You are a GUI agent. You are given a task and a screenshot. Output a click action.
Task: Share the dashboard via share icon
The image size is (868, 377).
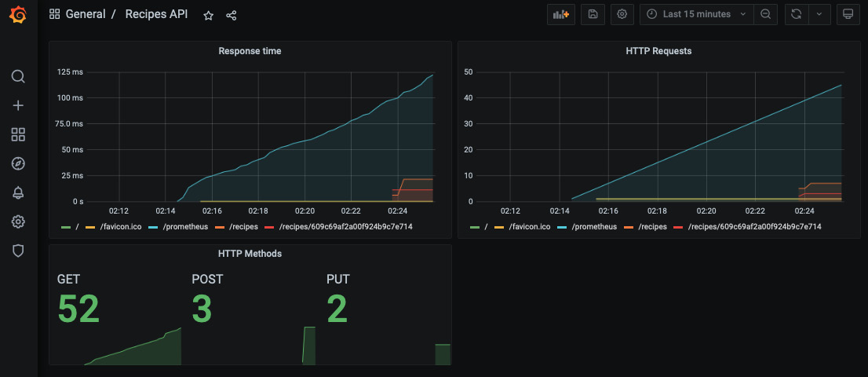(x=232, y=16)
